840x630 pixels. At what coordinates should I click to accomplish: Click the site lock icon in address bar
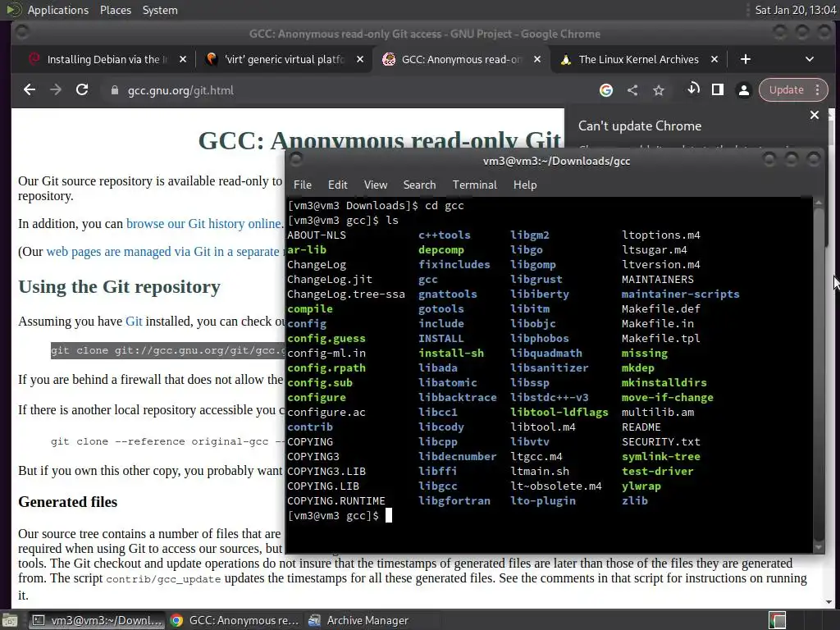tap(114, 90)
